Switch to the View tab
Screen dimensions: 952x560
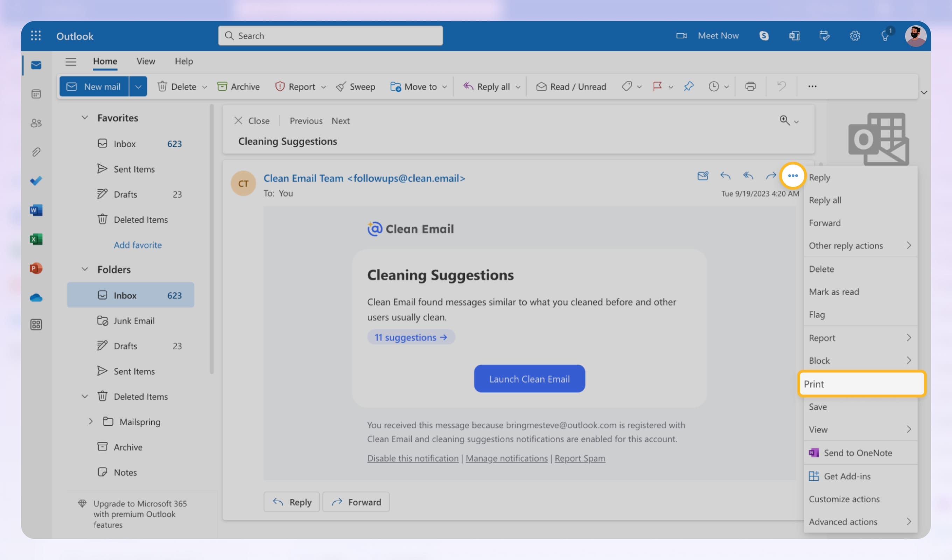pyautogui.click(x=146, y=61)
